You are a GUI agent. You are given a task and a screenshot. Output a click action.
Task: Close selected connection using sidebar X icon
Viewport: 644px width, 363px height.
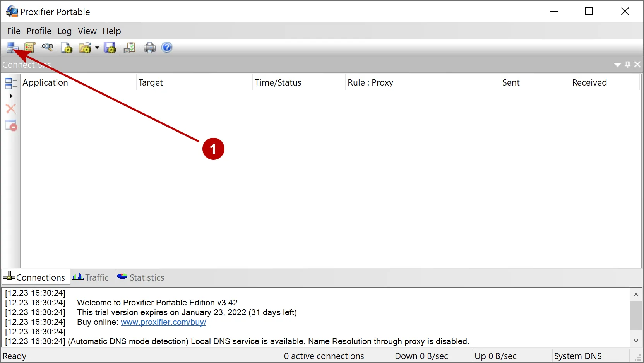point(11,109)
